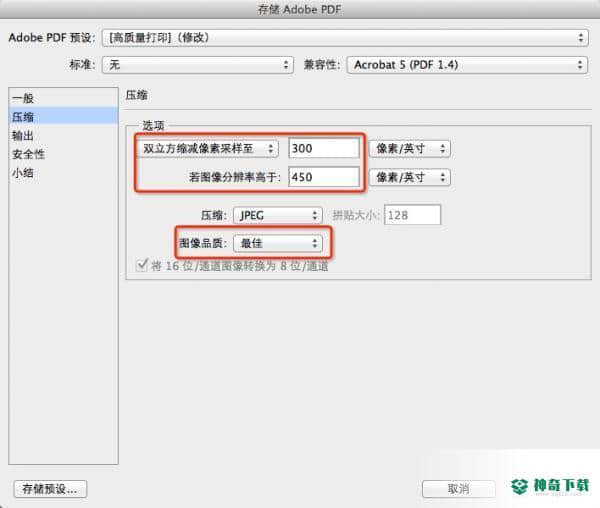Open the 像素/英寸 unit dropdown beside 450
600x508 pixels.
409,177
